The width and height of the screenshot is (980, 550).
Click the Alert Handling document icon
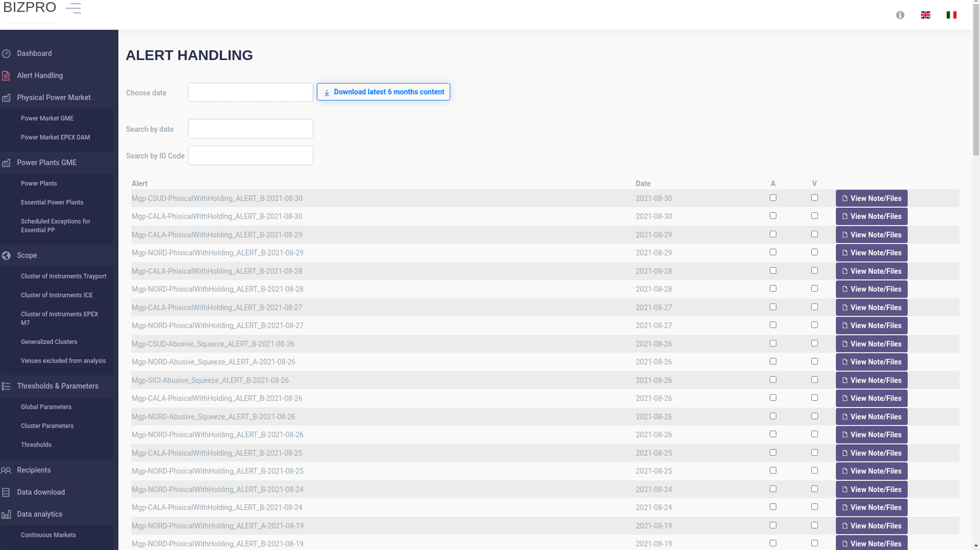click(x=6, y=75)
